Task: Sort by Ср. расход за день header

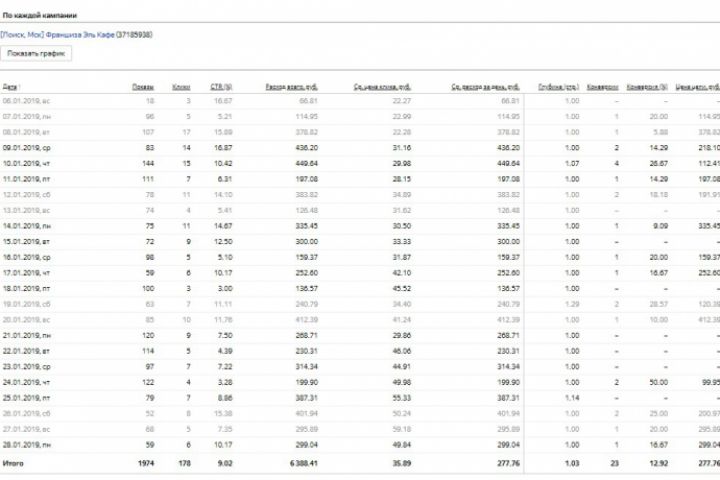Action: click(485, 87)
